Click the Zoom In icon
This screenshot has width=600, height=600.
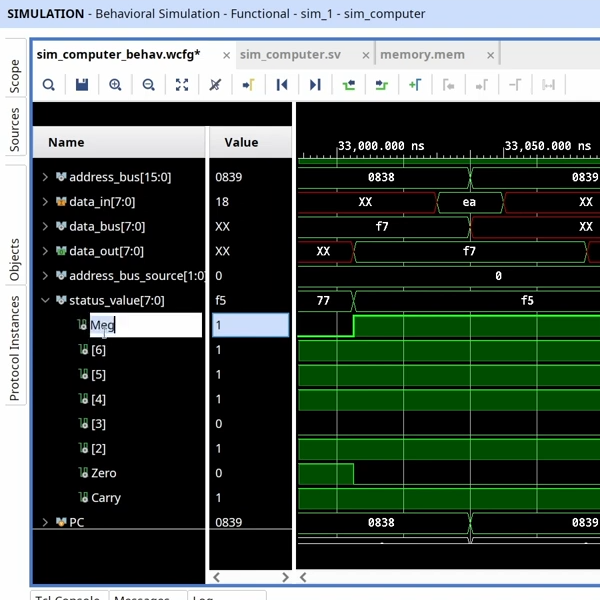click(x=115, y=85)
